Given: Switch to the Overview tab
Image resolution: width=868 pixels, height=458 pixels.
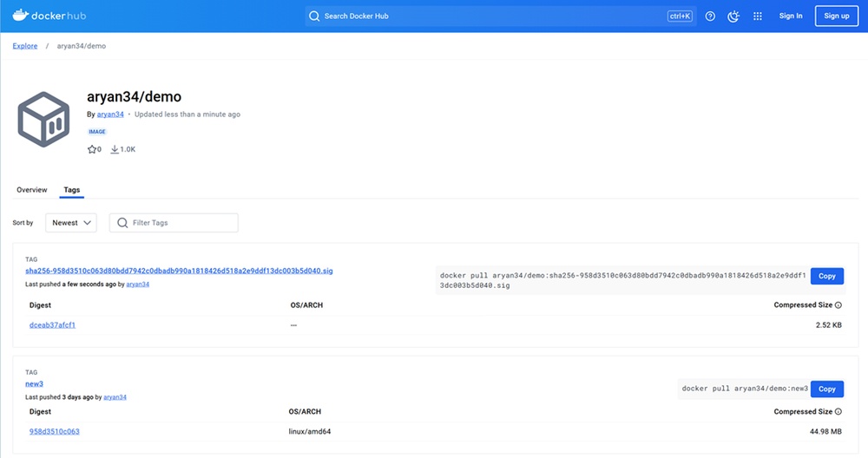Looking at the screenshot, I should pyautogui.click(x=31, y=190).
